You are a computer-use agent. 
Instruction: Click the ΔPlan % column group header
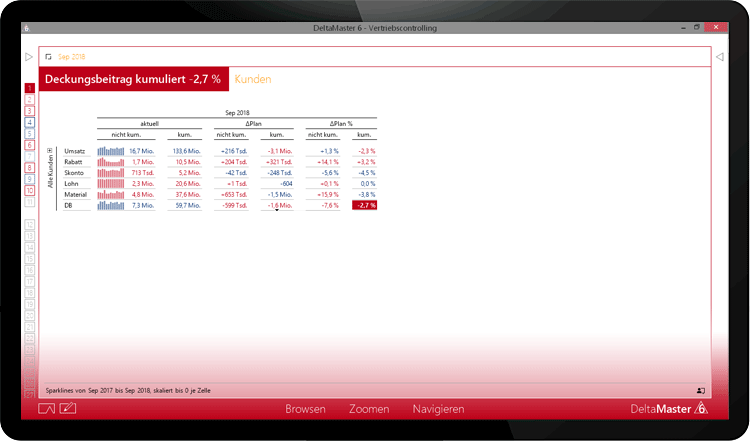click(341, 124)
